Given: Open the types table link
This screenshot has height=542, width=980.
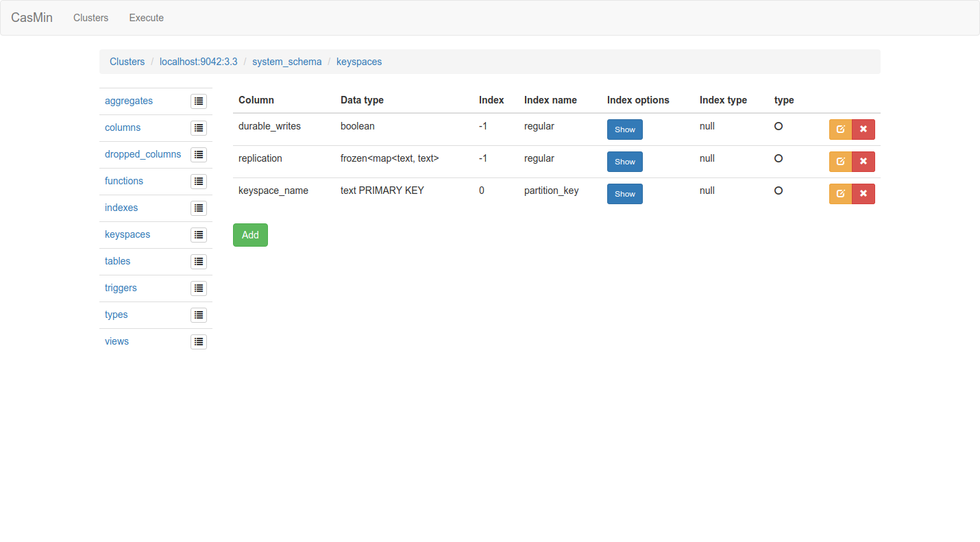Looking at the screenshot, I should pyautogui.click(x=117, y=315).
